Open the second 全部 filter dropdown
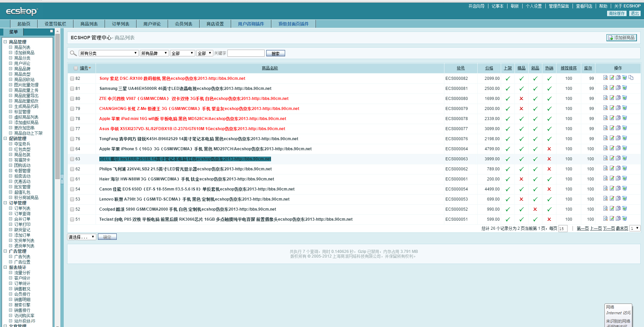Screen dimensions: 644x327 (x=205, y=53)
